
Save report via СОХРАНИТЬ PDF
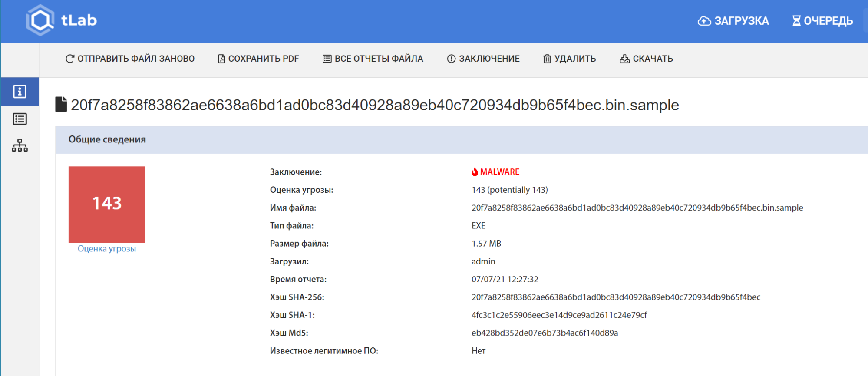(258, 59)
